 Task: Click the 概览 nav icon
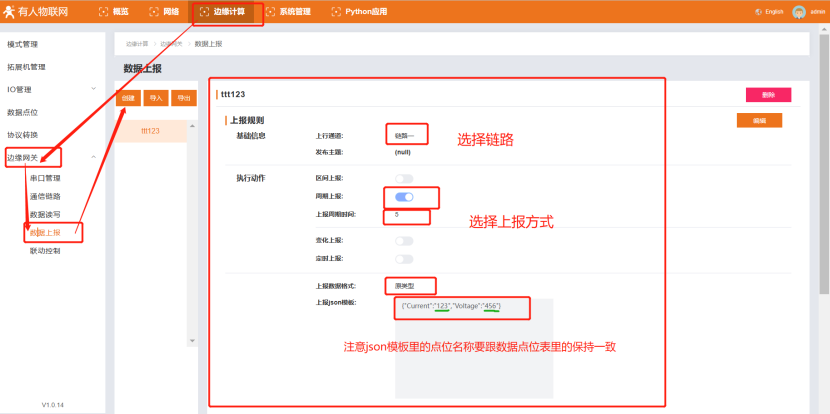[103, 12]
